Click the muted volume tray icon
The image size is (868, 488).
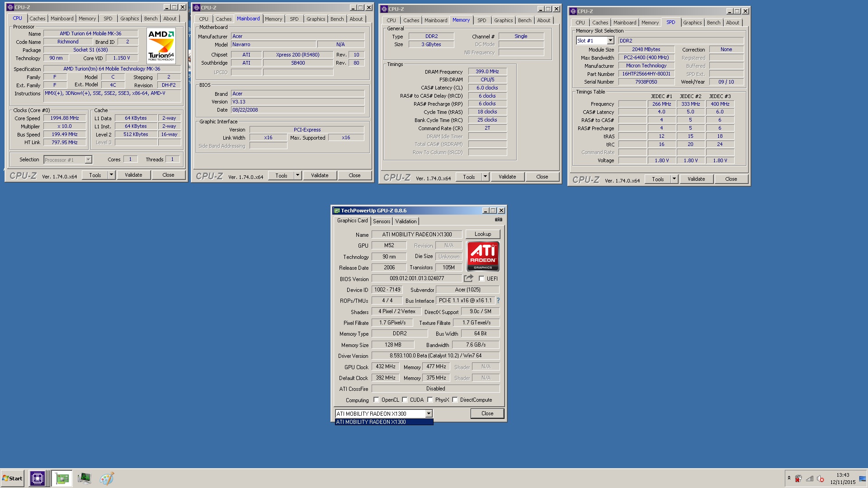821,479
